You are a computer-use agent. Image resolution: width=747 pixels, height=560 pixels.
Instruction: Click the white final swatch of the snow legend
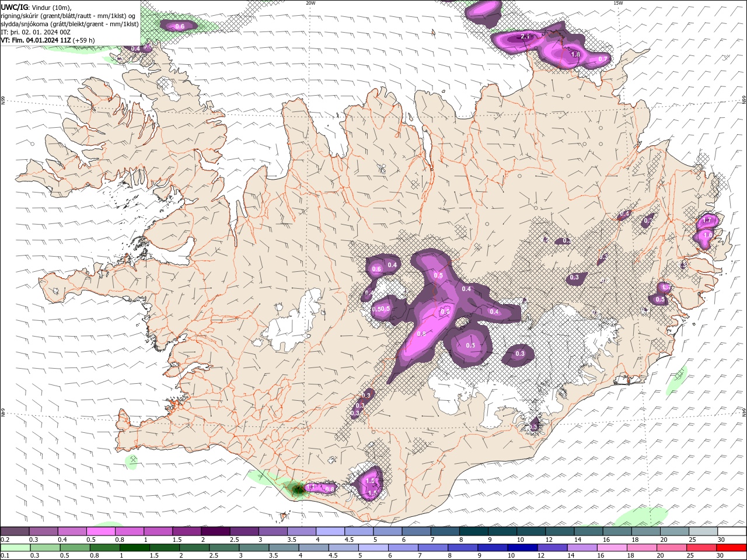click(x=731, y=531)
